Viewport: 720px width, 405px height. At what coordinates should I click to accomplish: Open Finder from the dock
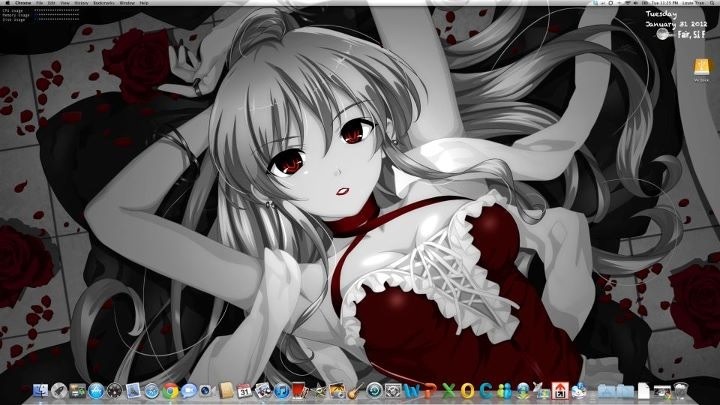click(x=40, y=390)
